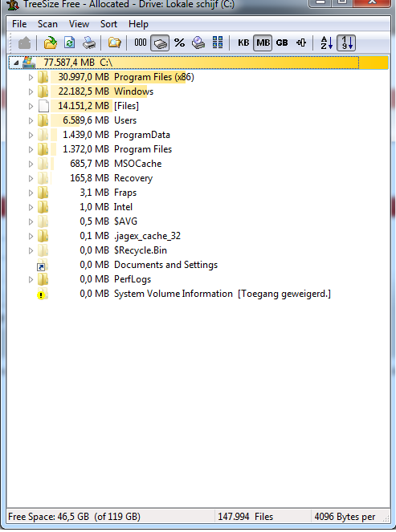Open the Scan menu

tap(47, 24)
